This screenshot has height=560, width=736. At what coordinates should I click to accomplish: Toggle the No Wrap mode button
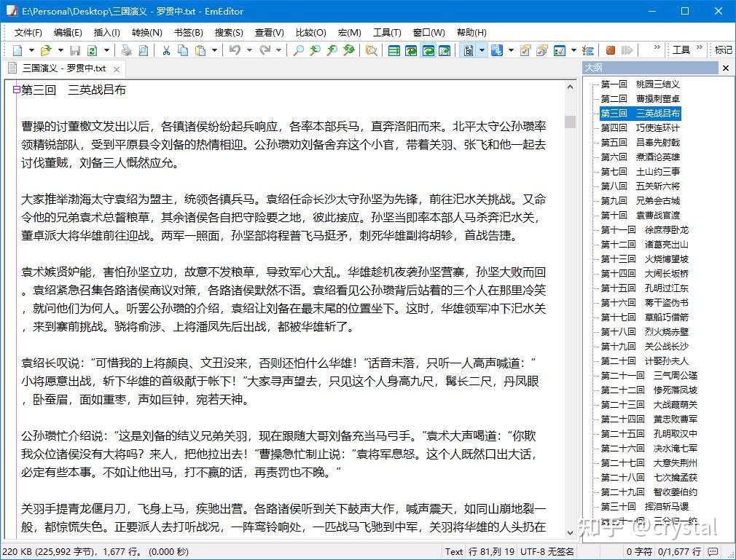tap(394, 50)
